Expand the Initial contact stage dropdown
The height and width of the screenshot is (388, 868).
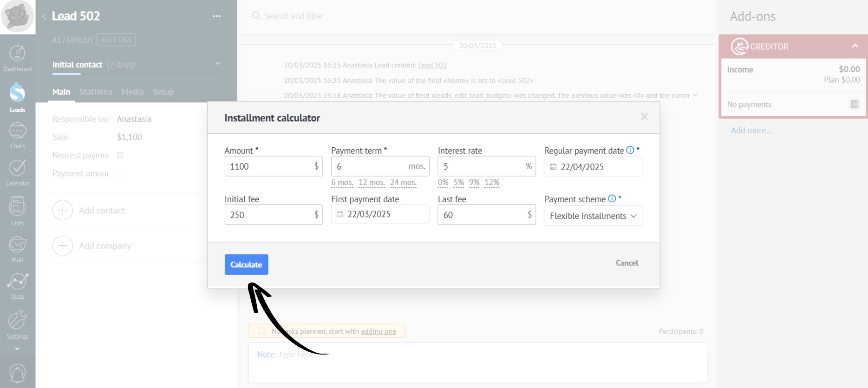tap(217, 64)
